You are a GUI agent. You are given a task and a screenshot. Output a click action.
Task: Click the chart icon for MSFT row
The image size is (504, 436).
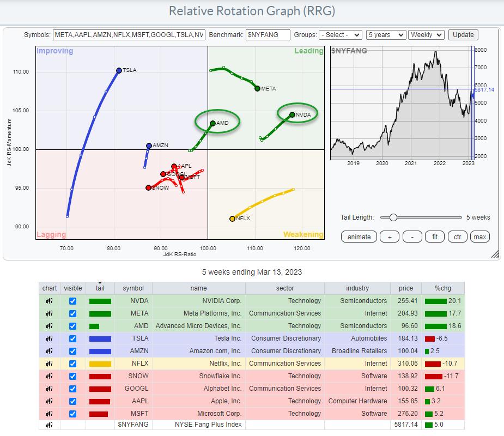click(x=50, y=414)
